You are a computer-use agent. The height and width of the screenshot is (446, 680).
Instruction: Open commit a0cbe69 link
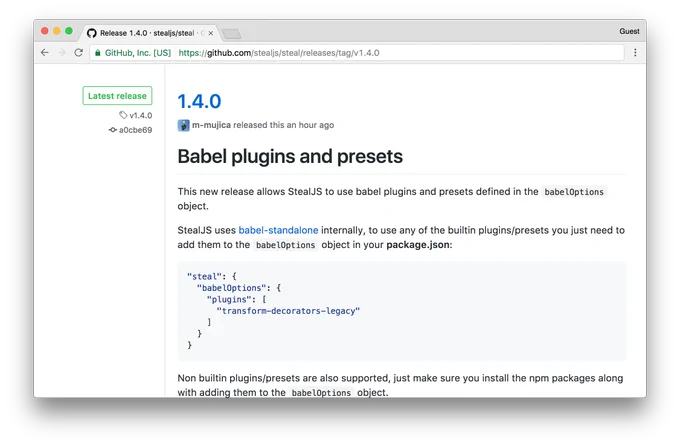(135, 130)
